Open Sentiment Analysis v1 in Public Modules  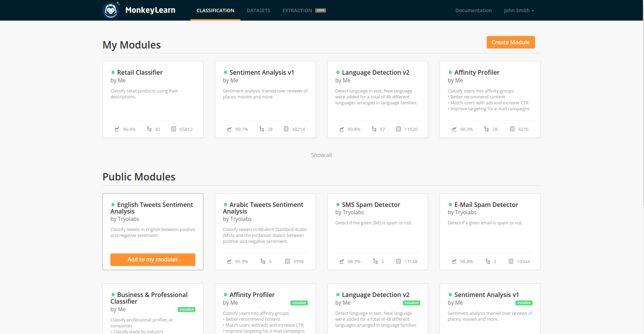click(x=486, y=295)
